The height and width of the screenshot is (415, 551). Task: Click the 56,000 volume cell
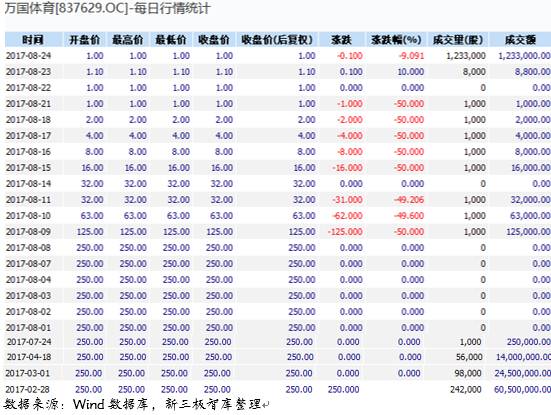469,357
